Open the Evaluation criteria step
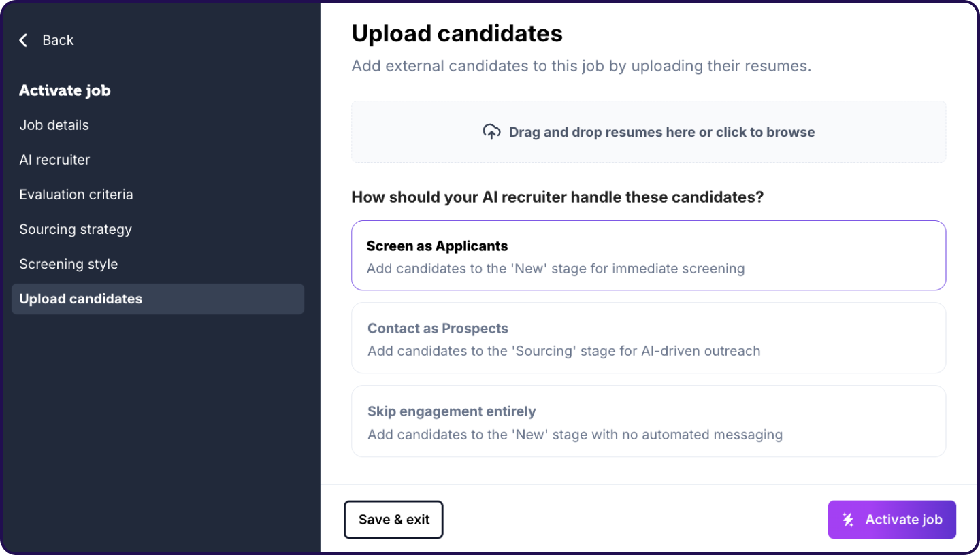Viewport: 980px width, 555px height. click(x=76, y=195)
